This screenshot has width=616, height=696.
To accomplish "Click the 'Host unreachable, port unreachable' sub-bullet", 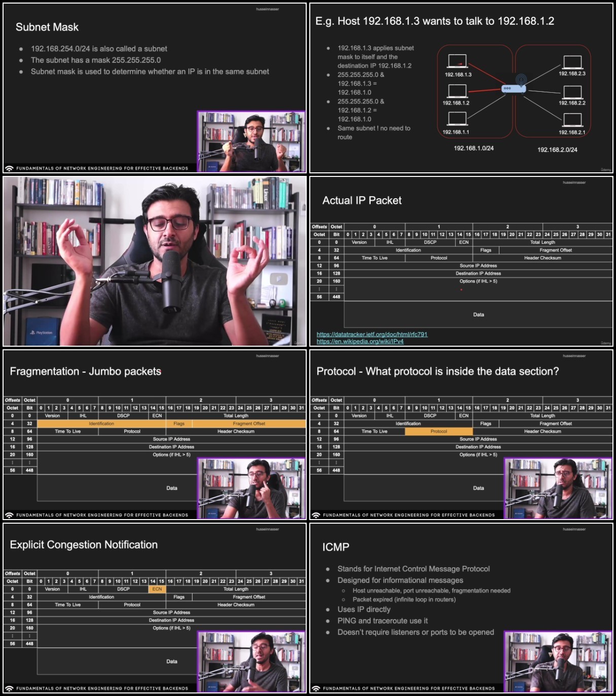I will [x=431, y=591].
